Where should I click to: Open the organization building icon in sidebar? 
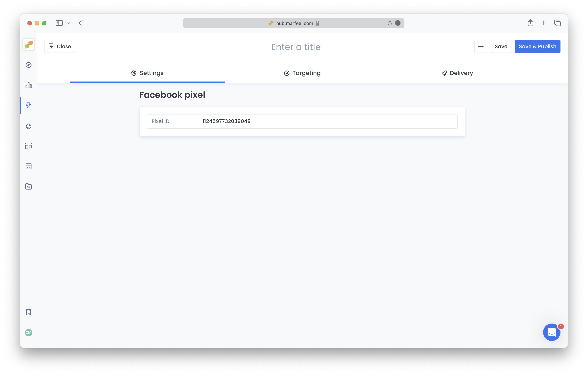tap(29, 312)
